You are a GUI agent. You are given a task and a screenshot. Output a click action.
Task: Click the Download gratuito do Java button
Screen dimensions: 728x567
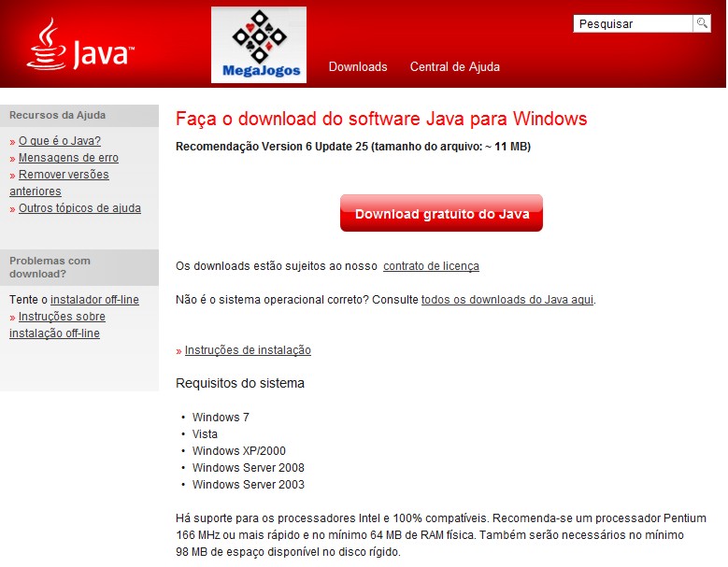(441, 213)
